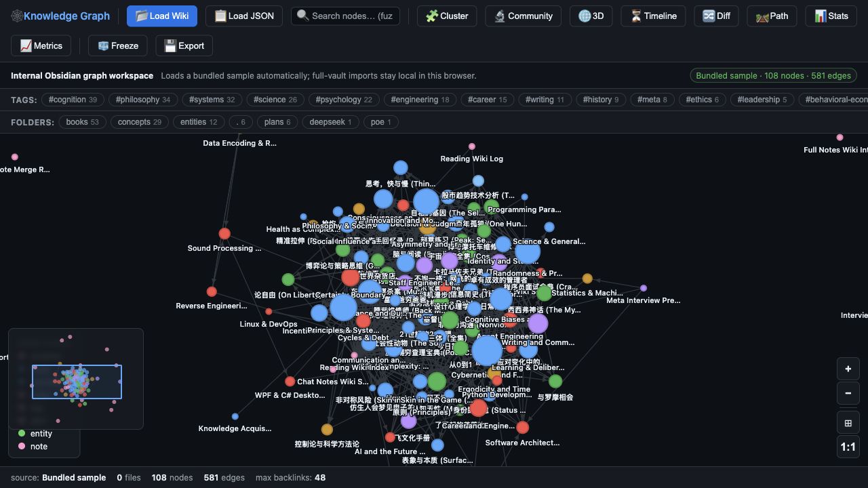Select the #meta tag chip

[652, 100]
